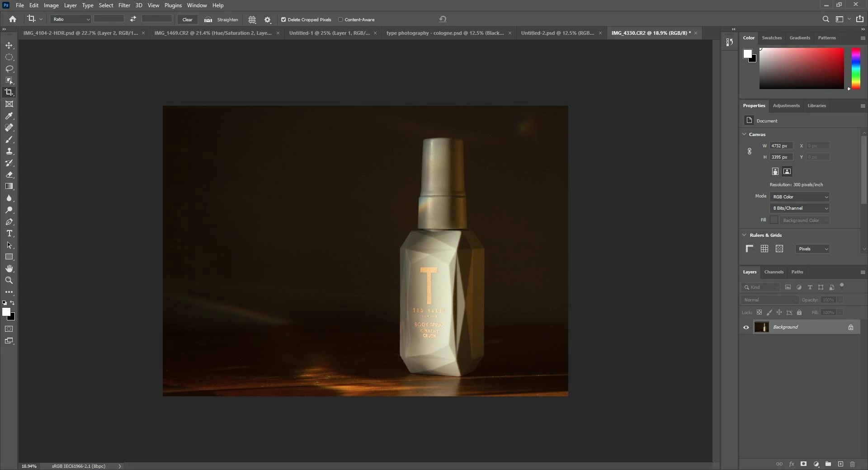
Task: Create a new layer
Action: (840, 464)
